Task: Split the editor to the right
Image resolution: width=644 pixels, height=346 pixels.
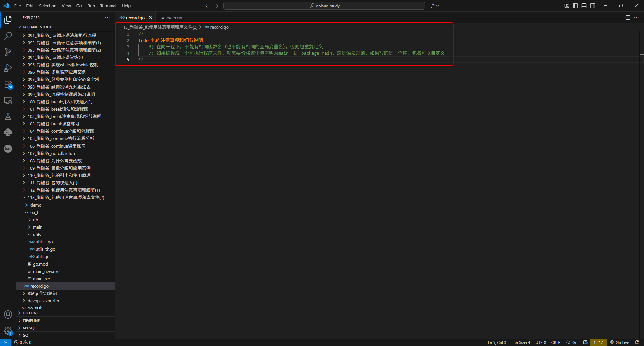Action: pos(628,18)
